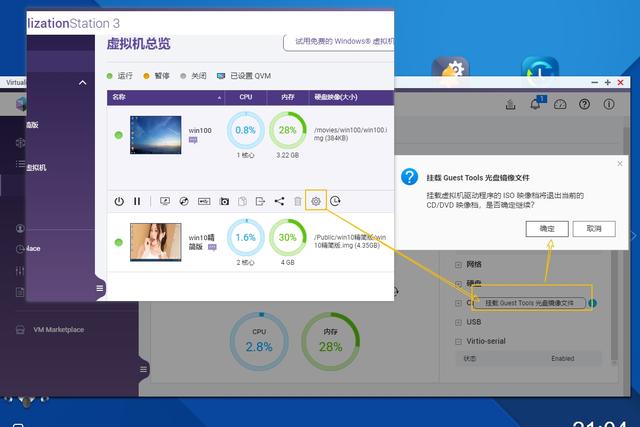Click the clone VM icon in the toolbar
The height and width of the screenshot is (427, 640).
tap(242, 201)
